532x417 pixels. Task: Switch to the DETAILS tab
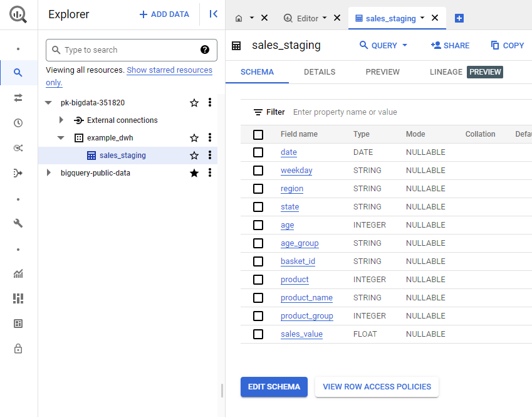(319, 72)
